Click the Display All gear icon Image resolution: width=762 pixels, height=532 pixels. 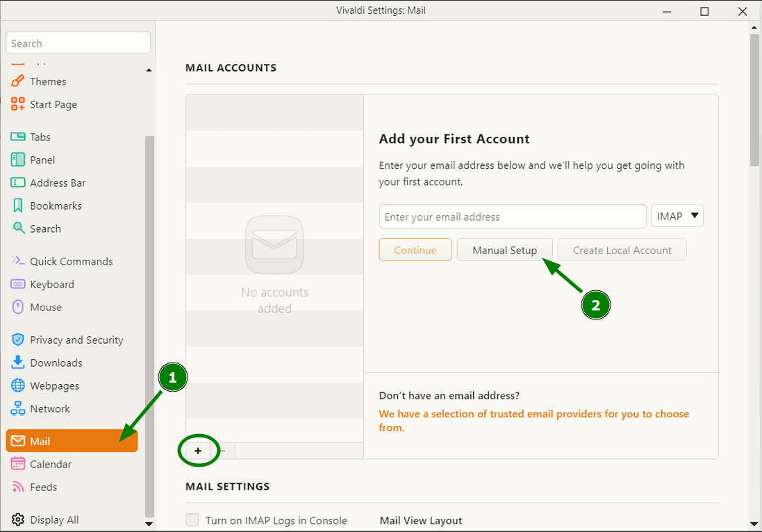pos(17,519)
